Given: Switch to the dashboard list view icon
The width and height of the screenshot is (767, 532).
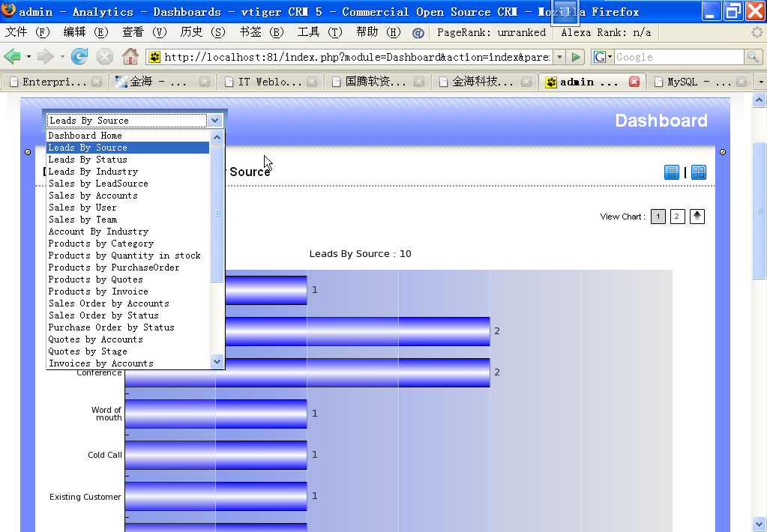Looking at the screenshot, I should [672, 172].
